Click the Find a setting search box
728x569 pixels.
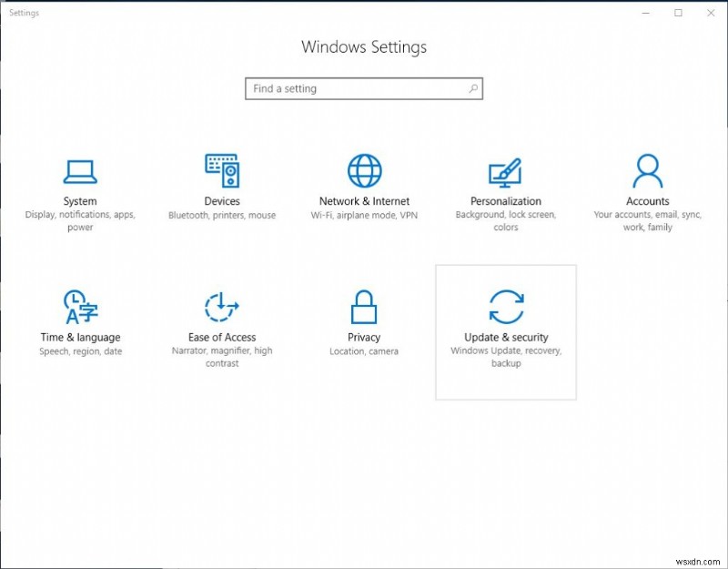coord(355,88)
